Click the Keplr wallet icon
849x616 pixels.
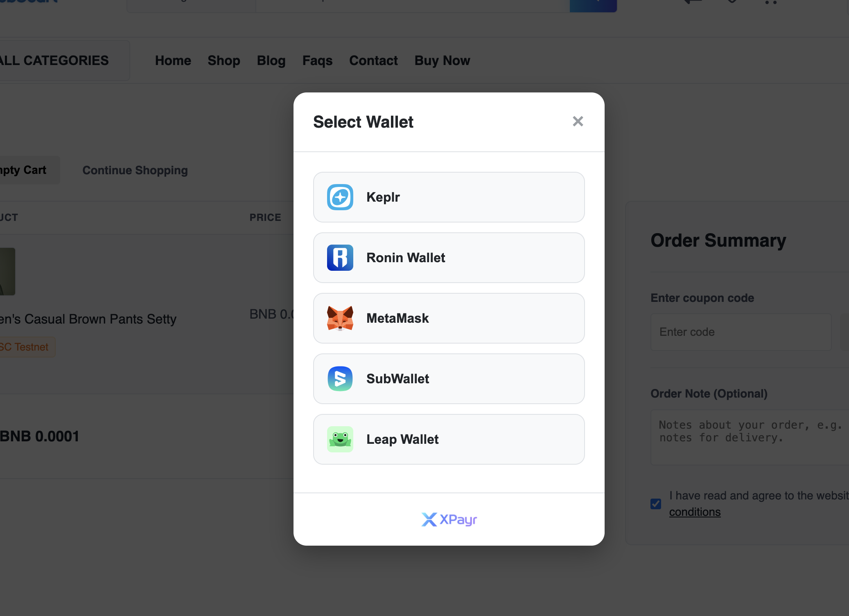point(340,197)
